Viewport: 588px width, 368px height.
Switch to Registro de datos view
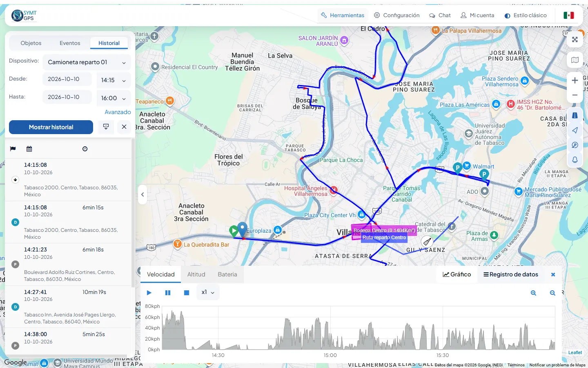pos(511,274)
